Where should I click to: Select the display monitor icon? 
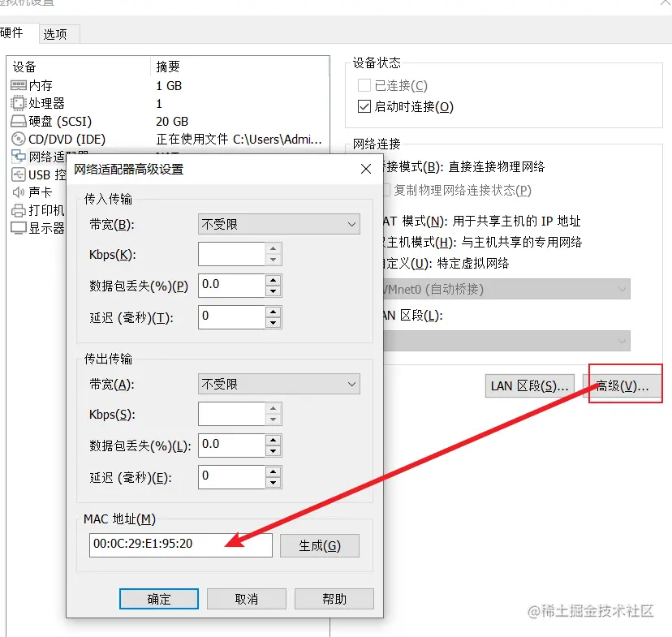tap(19, 228)
